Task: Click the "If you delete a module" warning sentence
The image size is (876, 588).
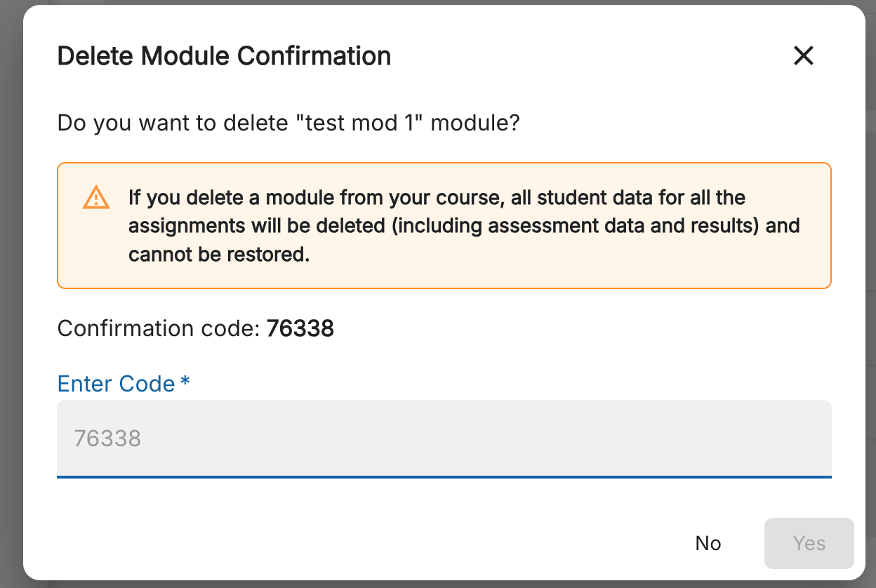Action: (x=437, y=198)
